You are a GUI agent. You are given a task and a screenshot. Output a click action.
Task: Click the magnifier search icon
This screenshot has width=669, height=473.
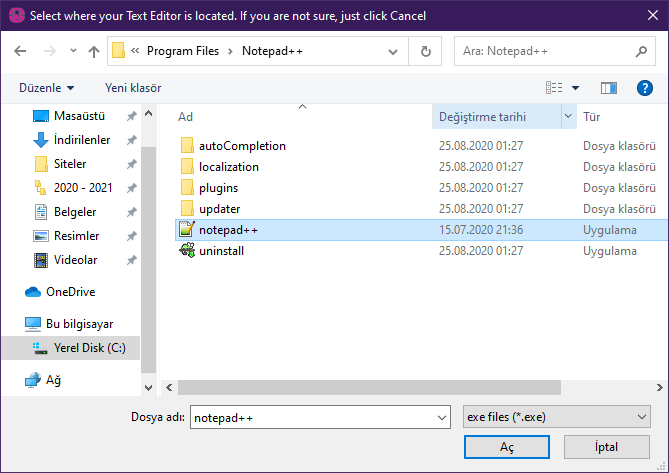[x=641, y=52]
